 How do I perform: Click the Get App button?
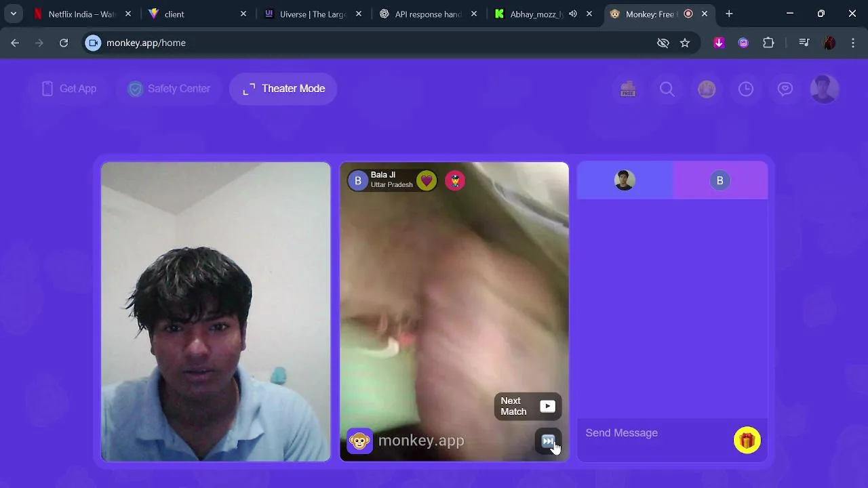68,89
